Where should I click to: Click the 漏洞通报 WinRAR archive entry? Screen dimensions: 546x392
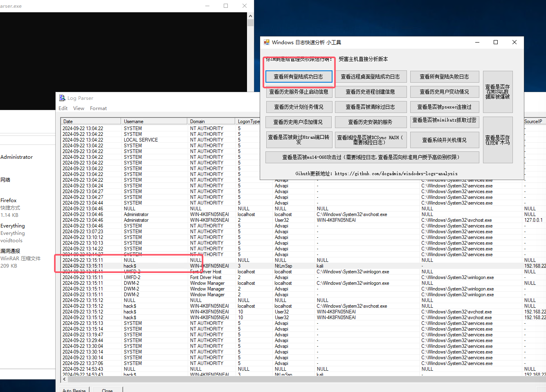[20, 258]
